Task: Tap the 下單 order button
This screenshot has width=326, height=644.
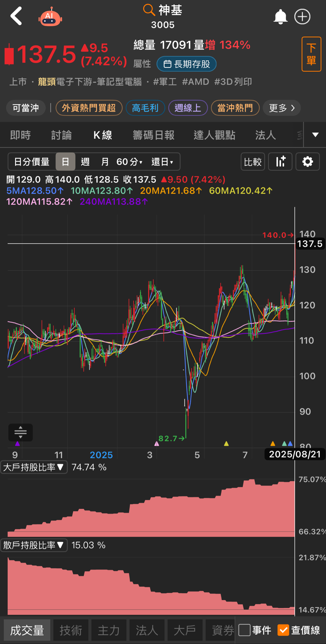Action: click(x=311, y=54)
